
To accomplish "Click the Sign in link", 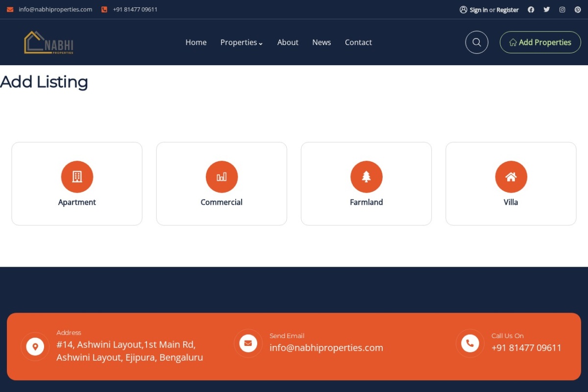I will pos(478,10).
